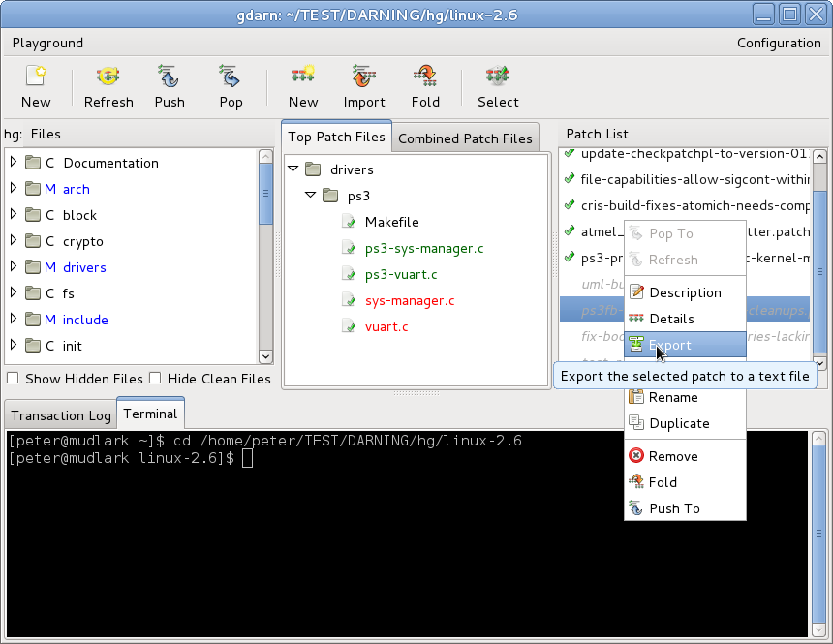This screenshot has height=644, width=833.
Task: Open the Configuration menu
Action: coord(778,43)
